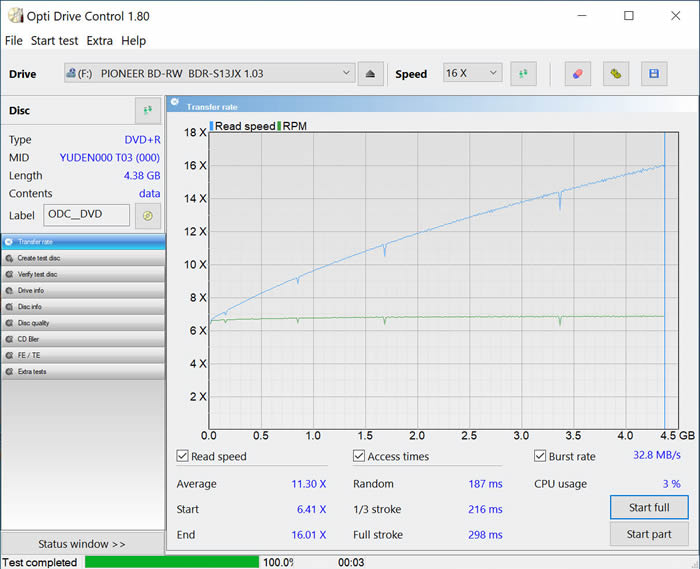Click the refresh icon in Disc panel
Screen dimensions: 700x569
148,111
